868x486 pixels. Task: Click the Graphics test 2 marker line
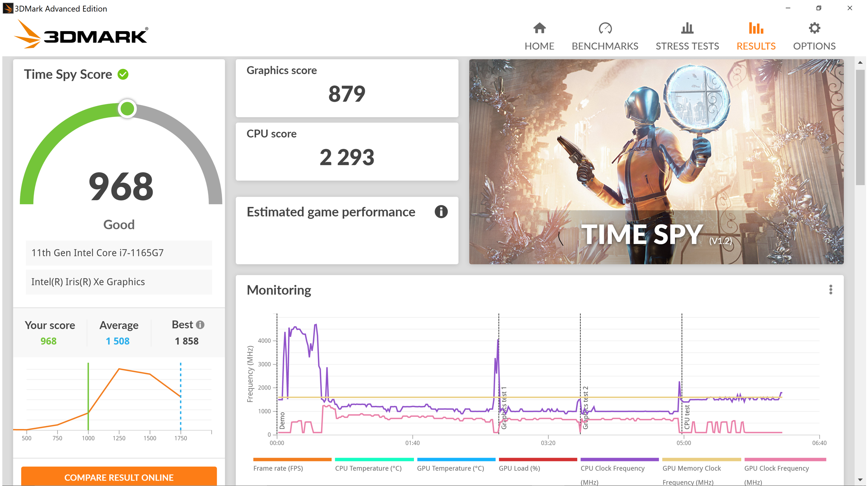click(x=580, y=374)
